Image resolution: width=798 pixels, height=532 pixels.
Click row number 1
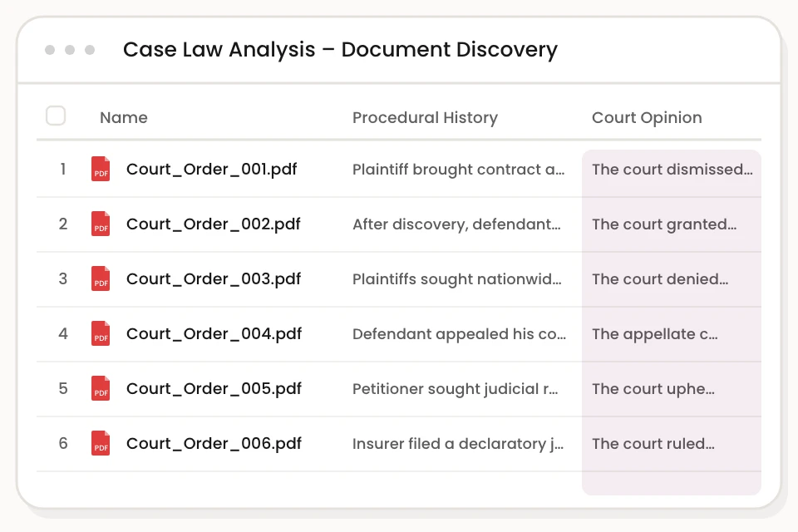point(63,169)
